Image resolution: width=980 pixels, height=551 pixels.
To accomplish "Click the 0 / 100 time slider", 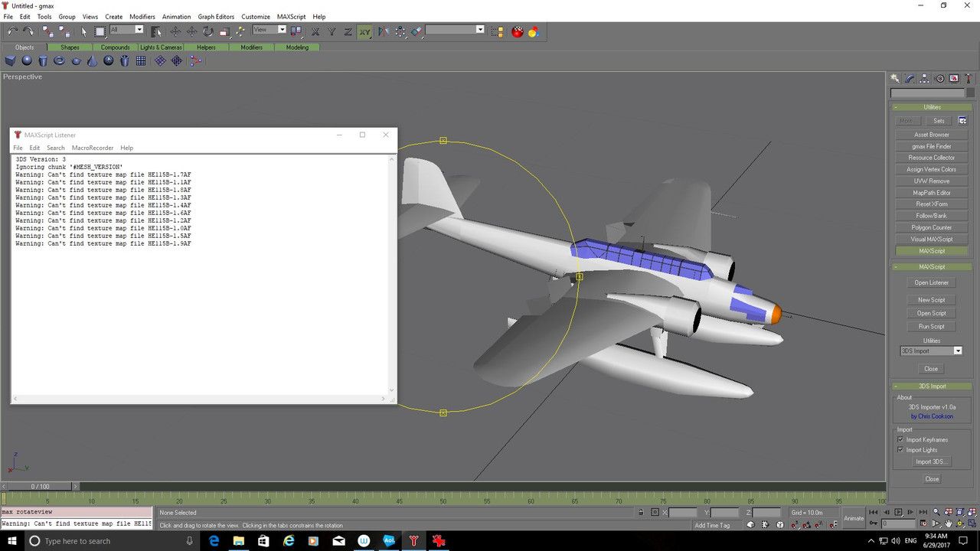I will coord(40,487).
